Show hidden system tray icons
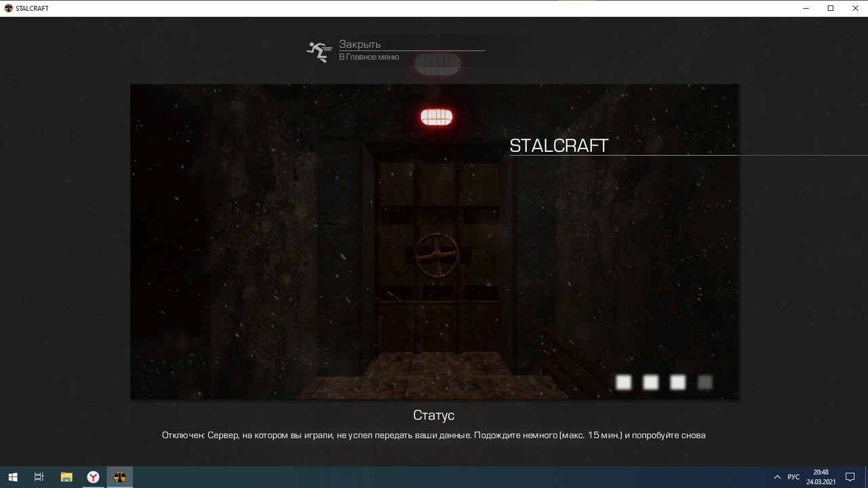This screenshot has width=868, height=488. pyautogui.click(x=777, y=477)
